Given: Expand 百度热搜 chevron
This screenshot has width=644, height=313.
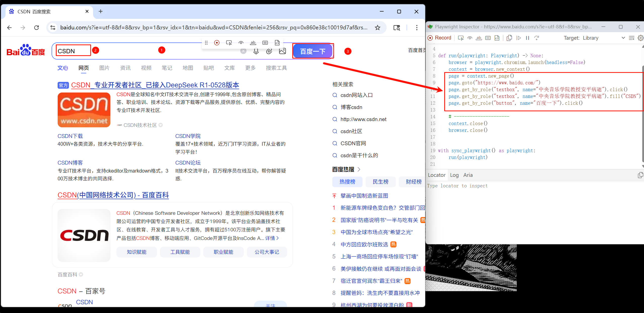Looking at the screenshot, I should click(x=359, y=169).
